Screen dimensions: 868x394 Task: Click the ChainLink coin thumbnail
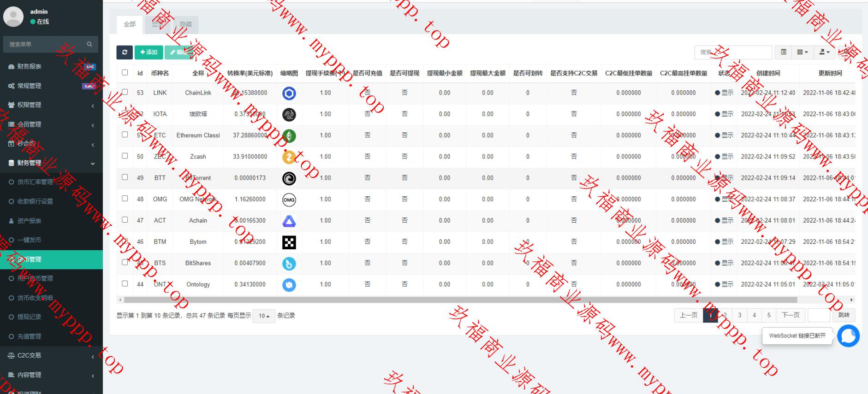click(x=289, y=94)
